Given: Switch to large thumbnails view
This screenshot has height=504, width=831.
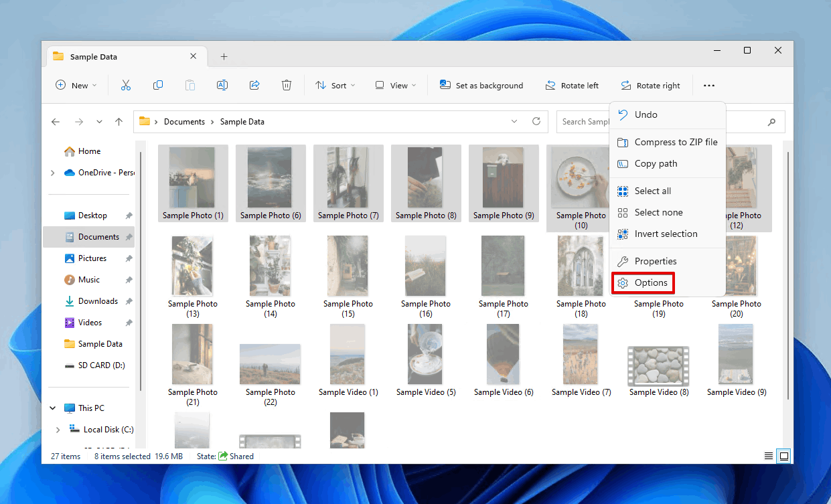Looking at the screenshot, I should [784, 456].
